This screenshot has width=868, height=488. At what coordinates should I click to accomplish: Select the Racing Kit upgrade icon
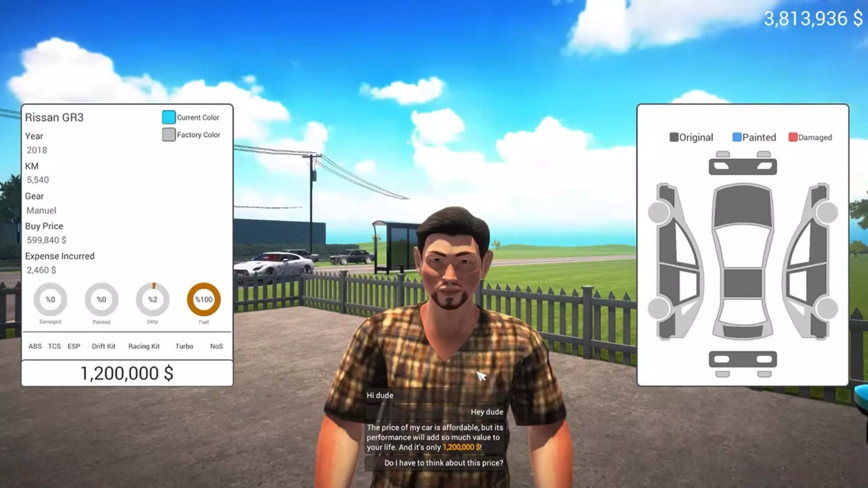tap(144, 346)
